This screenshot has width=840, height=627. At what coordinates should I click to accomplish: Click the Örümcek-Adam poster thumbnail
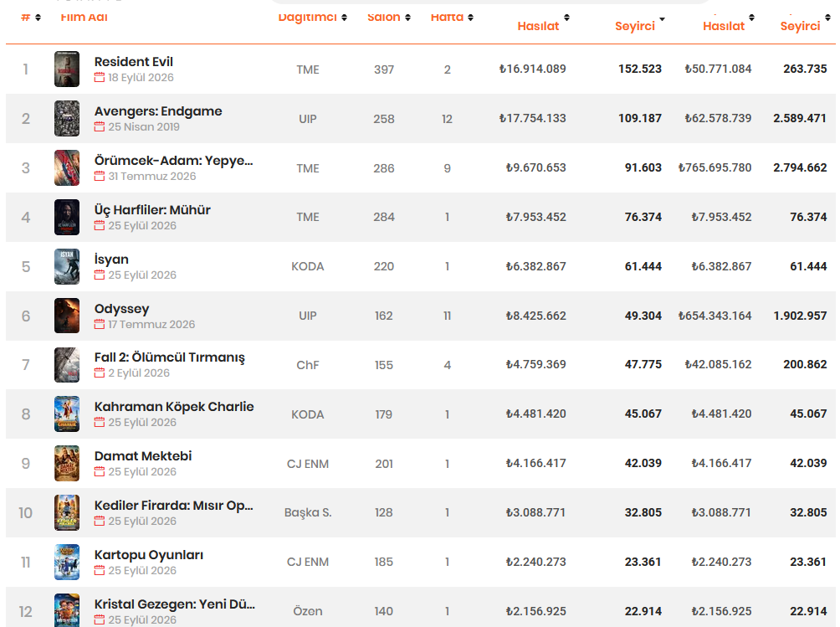(67, 167)
